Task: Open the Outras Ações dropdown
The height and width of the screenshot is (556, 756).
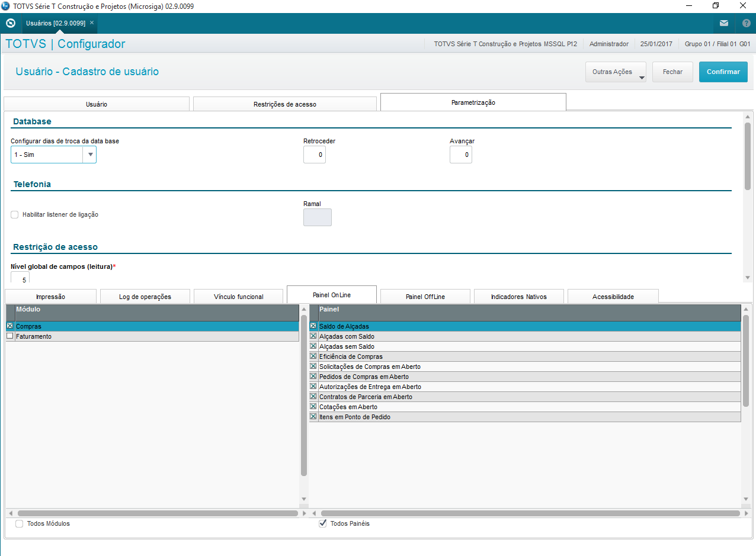Action: pos(616,72)
